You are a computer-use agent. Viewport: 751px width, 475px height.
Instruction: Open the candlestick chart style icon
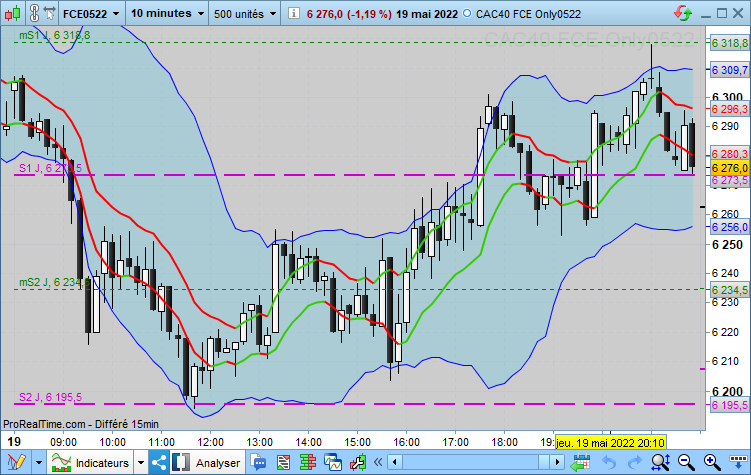click(x=13, y=13)
